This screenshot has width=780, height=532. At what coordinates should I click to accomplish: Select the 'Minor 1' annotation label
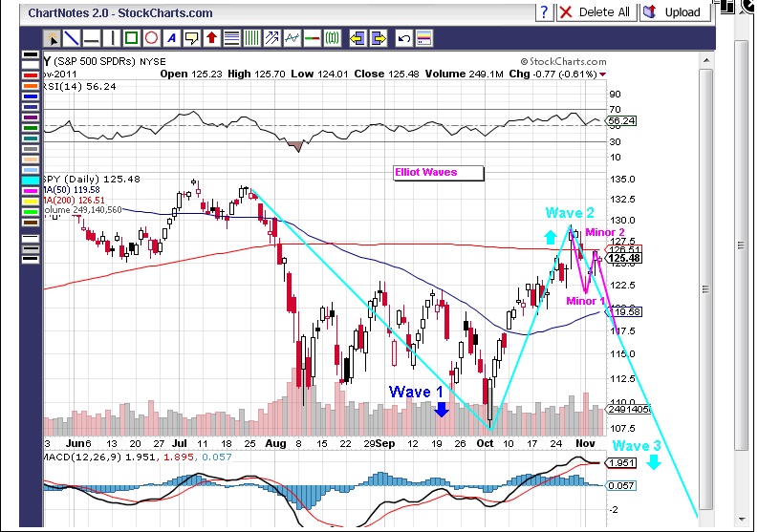pyautogui.click(x=585, y=301)
